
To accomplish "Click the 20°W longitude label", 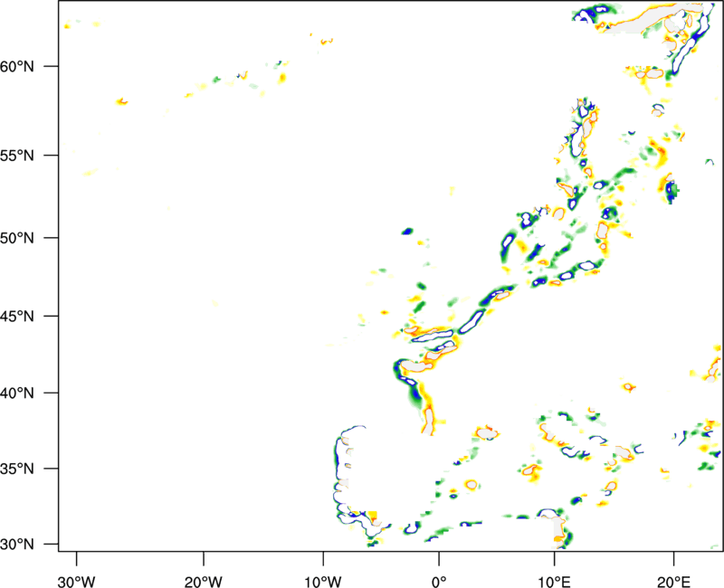I will (204, 582).
